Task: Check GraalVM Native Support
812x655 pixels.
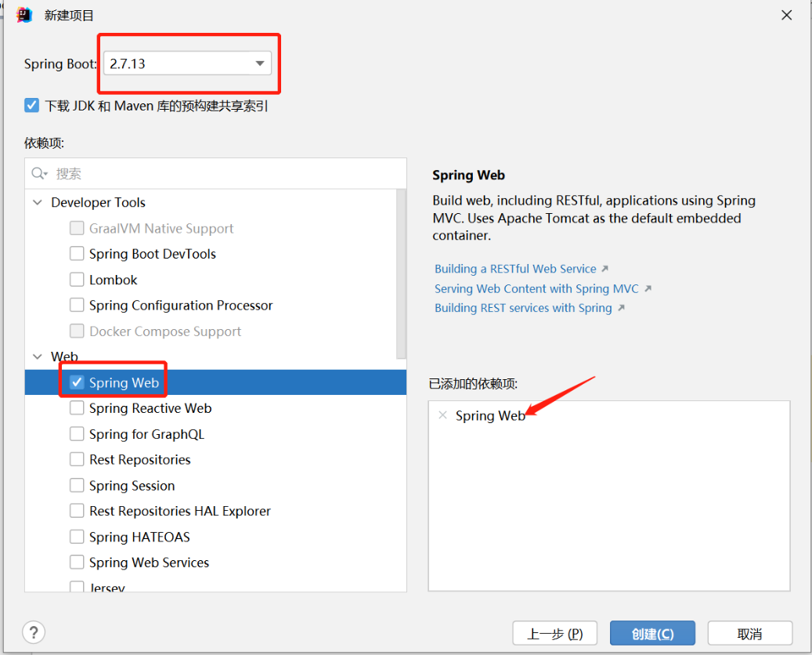Action: click(x=77, y=228)
